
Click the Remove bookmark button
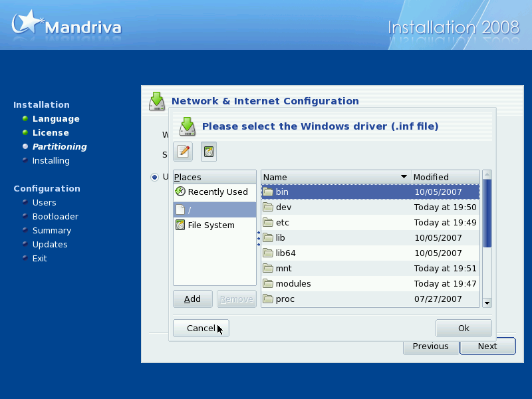tap(237, 299)
